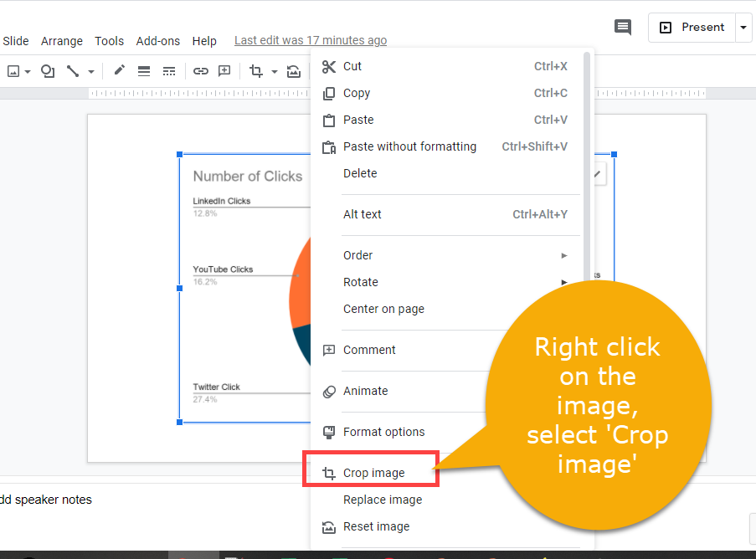The height and width of the screenshot is (559, 756).
Task: Choose Delete in the context menu
Action: tap(446, 173)
